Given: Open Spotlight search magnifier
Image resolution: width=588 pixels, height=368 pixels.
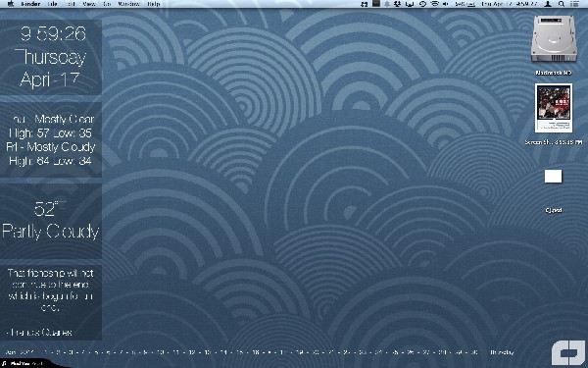Looking at the screenshot, I should pos(562,4).
